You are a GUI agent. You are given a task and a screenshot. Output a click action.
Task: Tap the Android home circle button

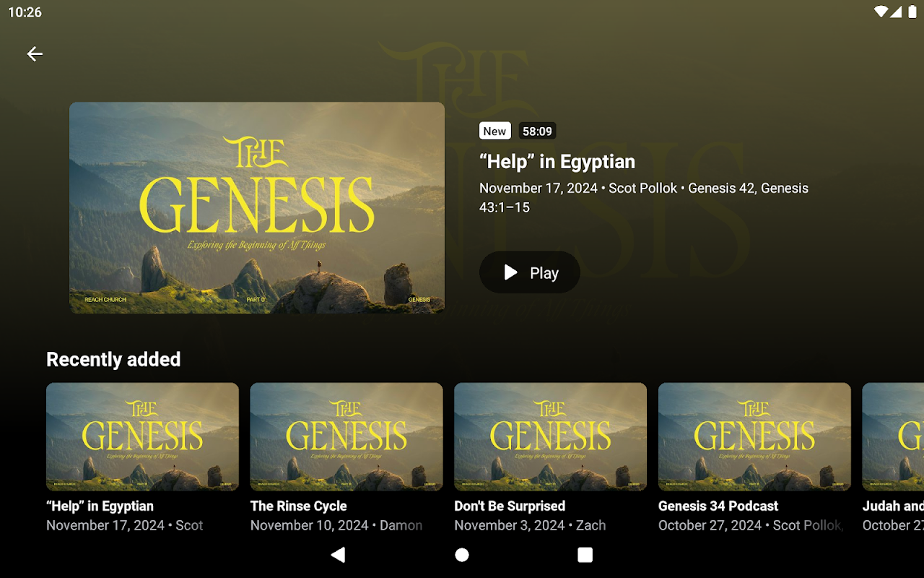[x=462, y=554]
